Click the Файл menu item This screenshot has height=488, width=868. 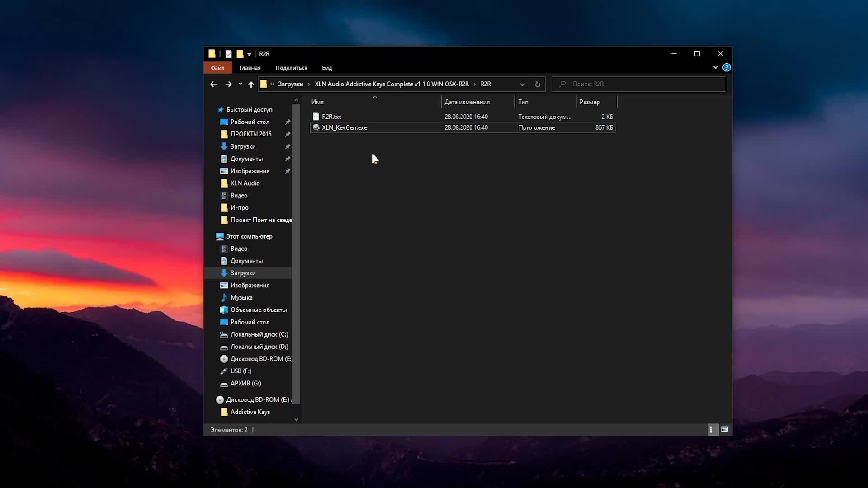point(217,67)
